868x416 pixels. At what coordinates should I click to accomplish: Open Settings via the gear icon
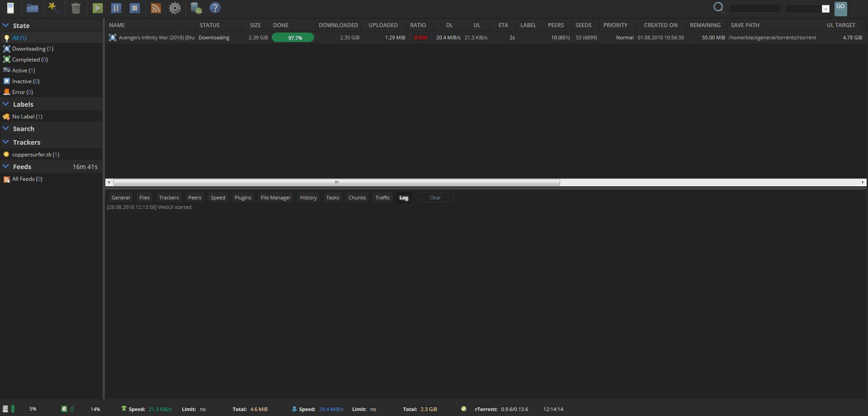175,8
